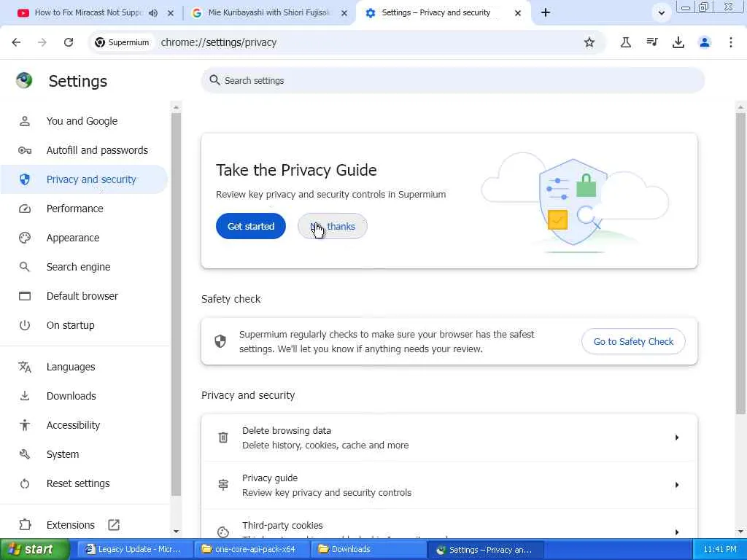Image resolution: width=747 pixels, height=560 pixels.
Task: Click the On startup power icon
Action: pyautogui.click(x=25, y=325)
